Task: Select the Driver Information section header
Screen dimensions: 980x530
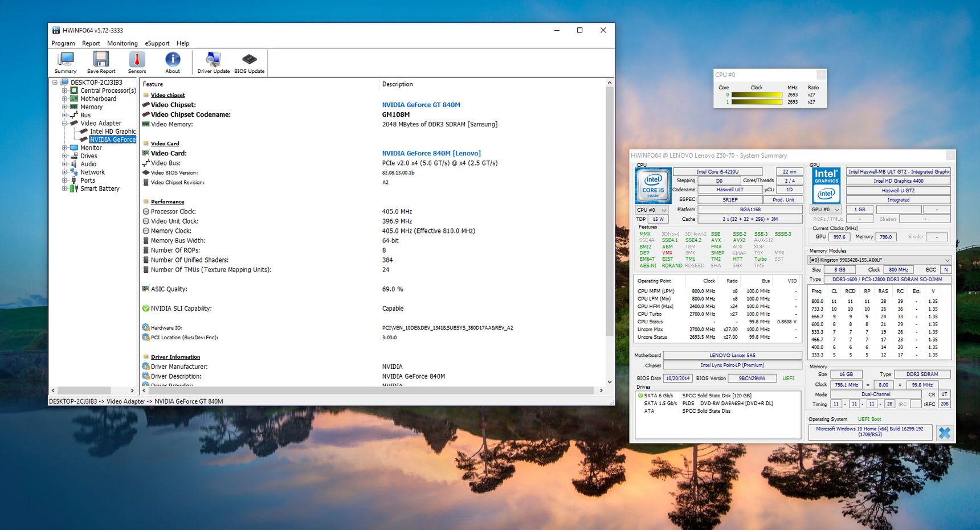Action: tap(175, 357)
